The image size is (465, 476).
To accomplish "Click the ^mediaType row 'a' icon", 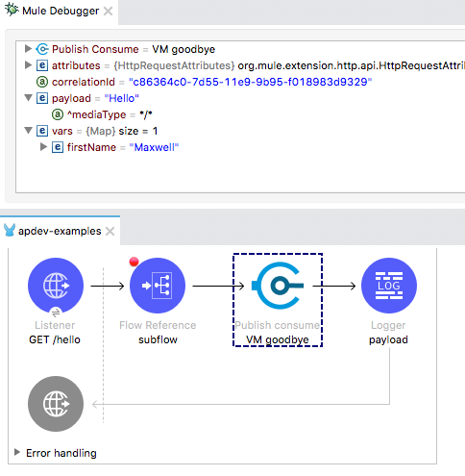I will coord(58,114).
